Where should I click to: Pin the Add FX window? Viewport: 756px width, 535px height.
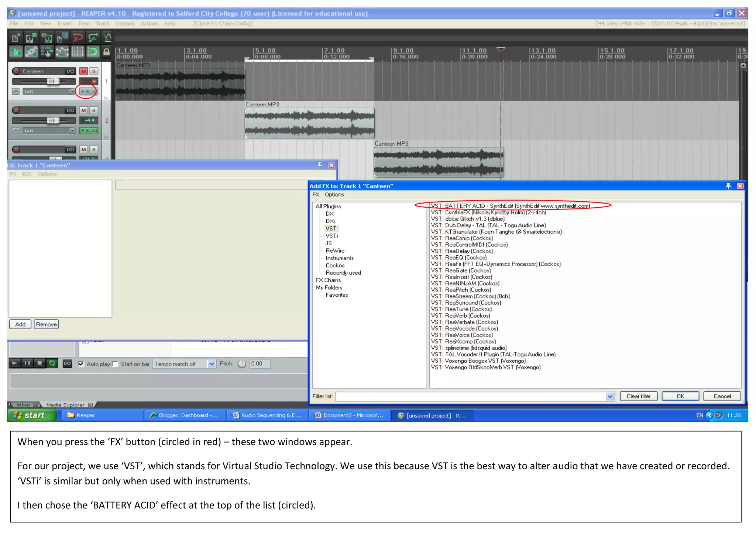728,186
